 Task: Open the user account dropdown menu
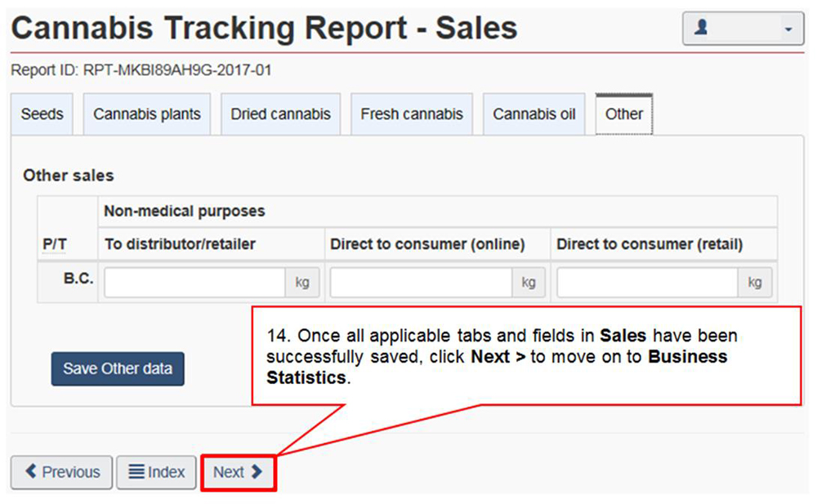(743, 29)
